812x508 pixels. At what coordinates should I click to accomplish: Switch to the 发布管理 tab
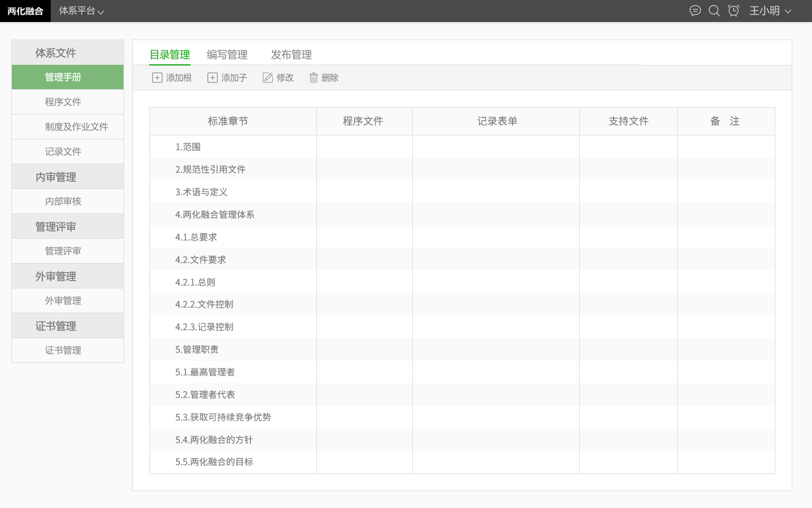(x=291, y=55)
